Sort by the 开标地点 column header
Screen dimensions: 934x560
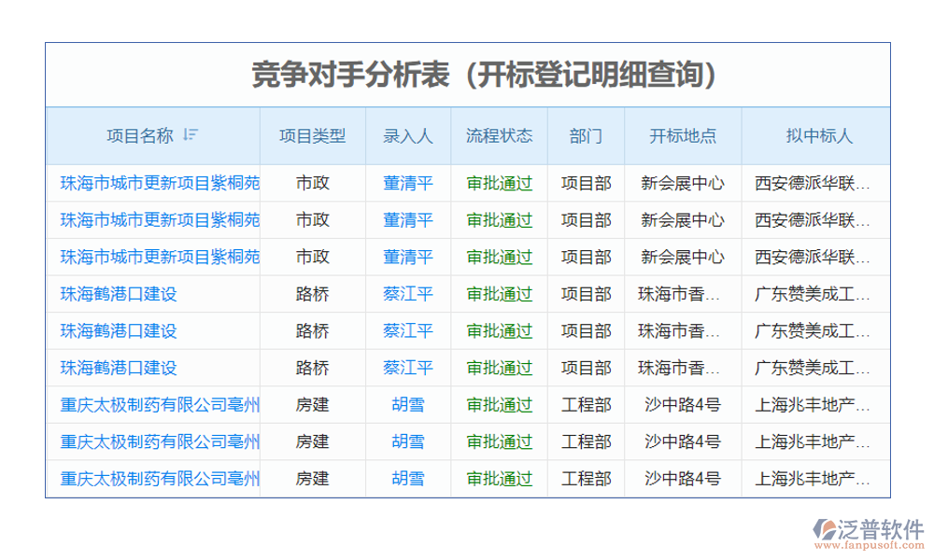(x=681, y=133)
